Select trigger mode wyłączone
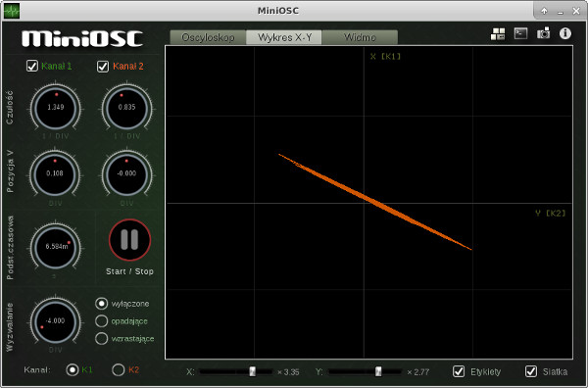 [101, 304]
